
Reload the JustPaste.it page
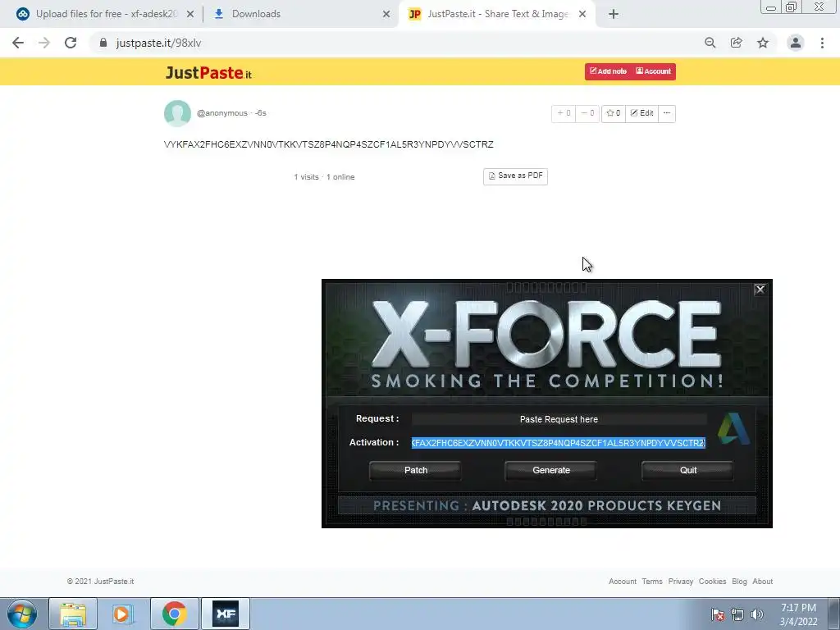coord(71,43)
